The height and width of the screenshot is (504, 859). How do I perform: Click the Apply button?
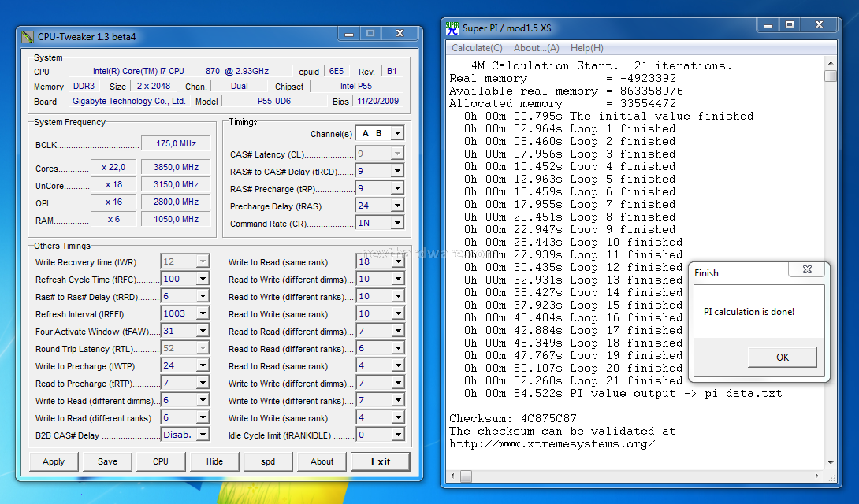54,461
